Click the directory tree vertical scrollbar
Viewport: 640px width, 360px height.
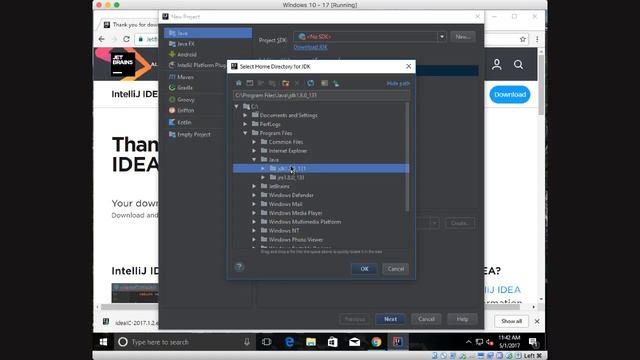click(x=407, y=157)
